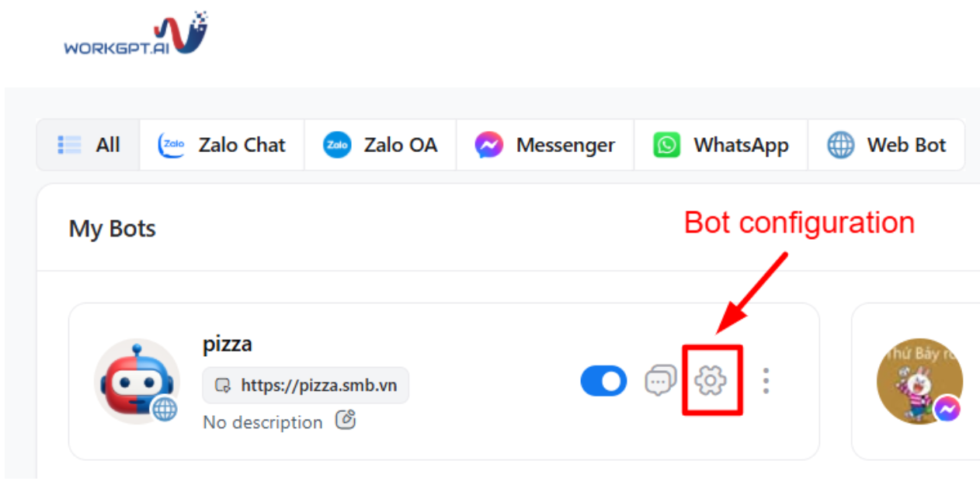Click Messenger badge on rabbit avatar
Screen dimensions: 980x481
point(947,408)
